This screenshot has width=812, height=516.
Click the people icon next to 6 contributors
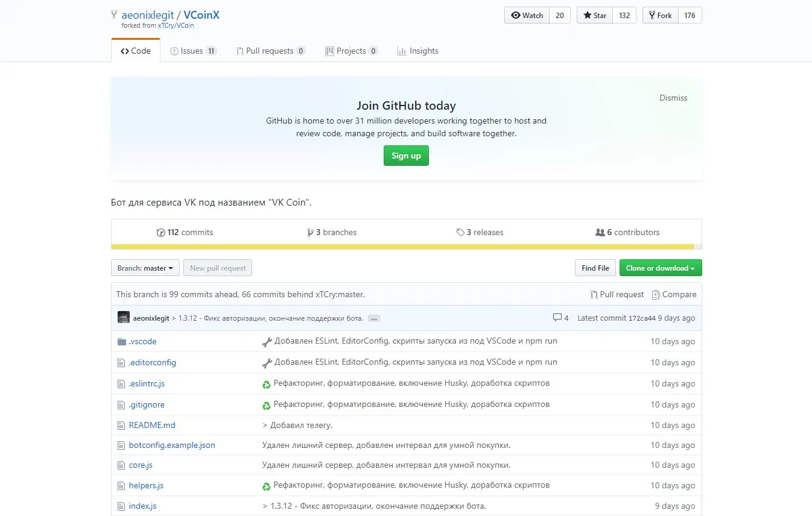(x=600, y=233)
